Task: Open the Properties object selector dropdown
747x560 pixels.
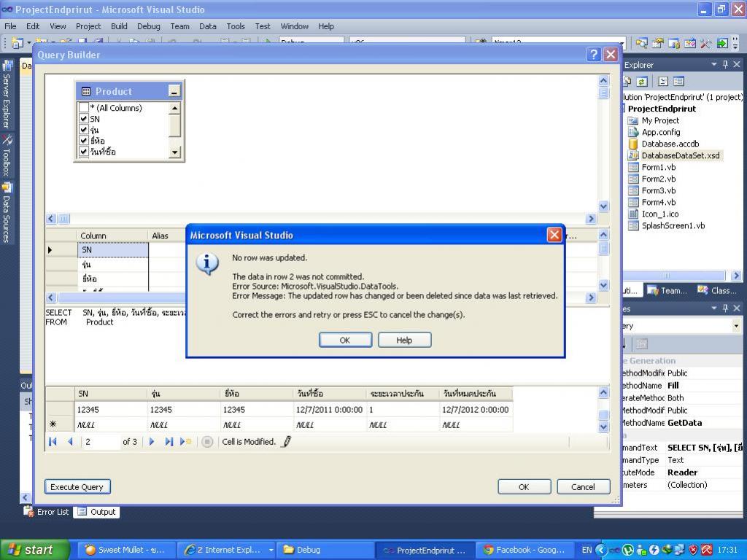Action: click(737, 326)
